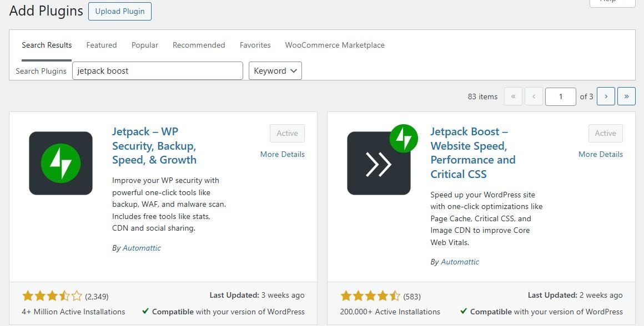Click the Jetpack plugin logo thumbnail
644x326 pixels.
[x=61, y=162]
